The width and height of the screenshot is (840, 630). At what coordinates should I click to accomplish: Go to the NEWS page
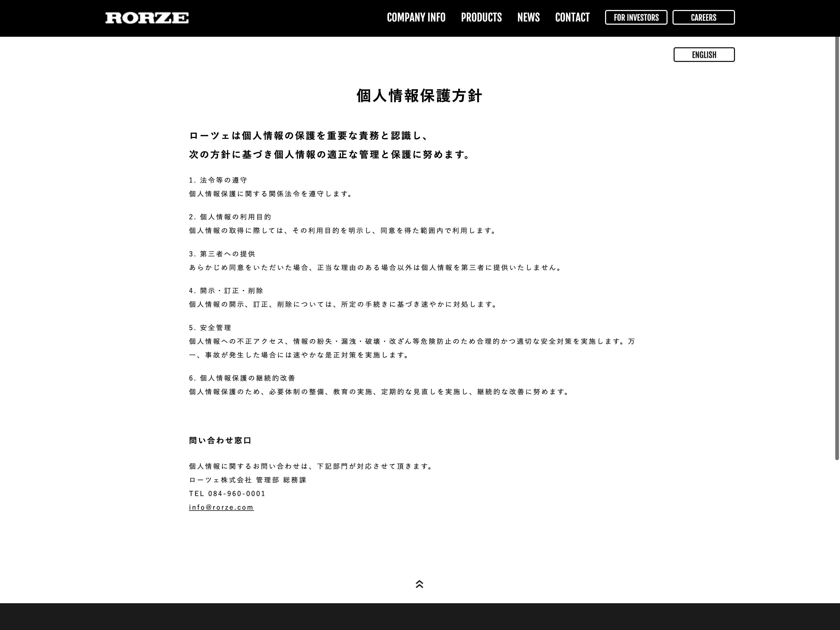pyautogui.click(x=528, y=18)
